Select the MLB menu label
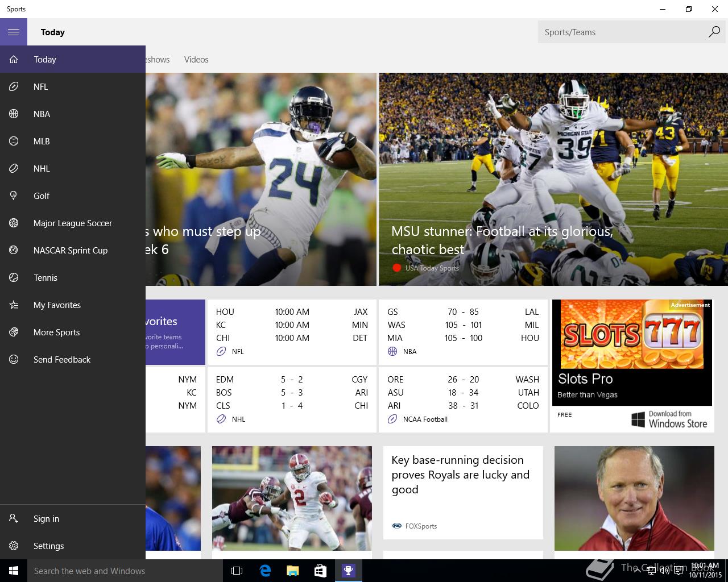This screenshot has height=582, width=728. 42,142
